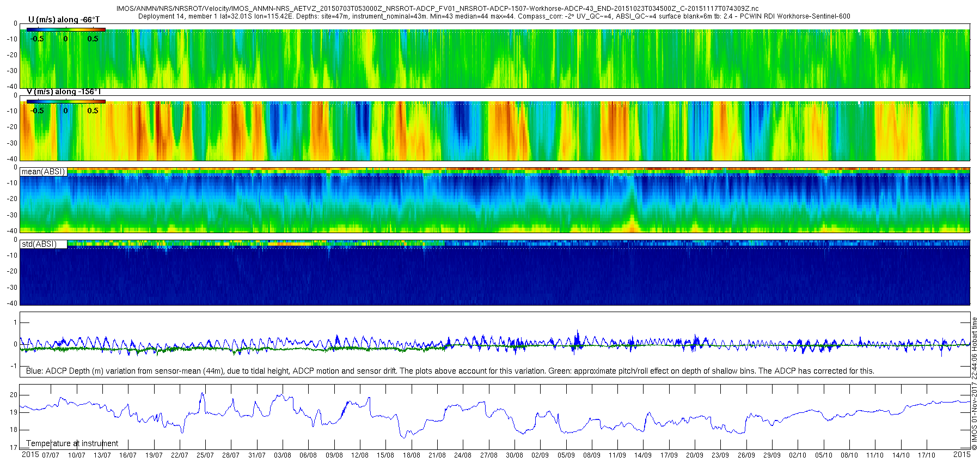The height and width of the screenshot is (463, 980).
Task: Click the '21/08' date tick label
Action: click(x=437, y=455)
